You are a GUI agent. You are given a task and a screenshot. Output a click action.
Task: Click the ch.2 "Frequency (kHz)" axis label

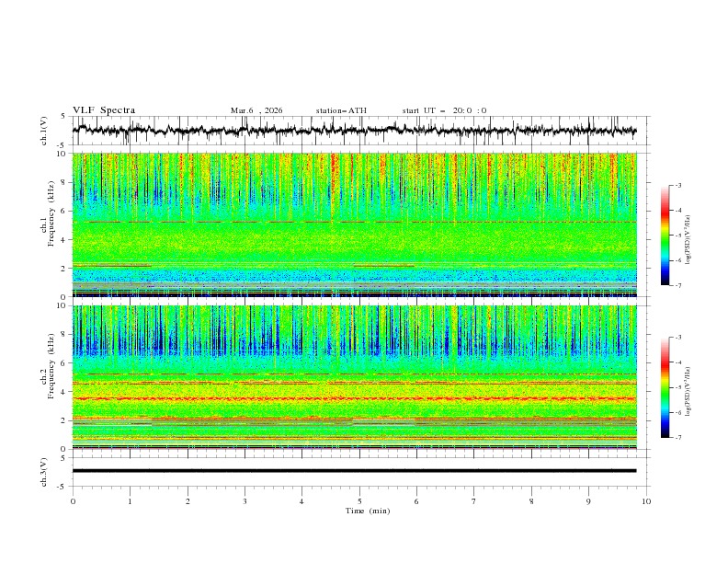[x=51, y=365]
